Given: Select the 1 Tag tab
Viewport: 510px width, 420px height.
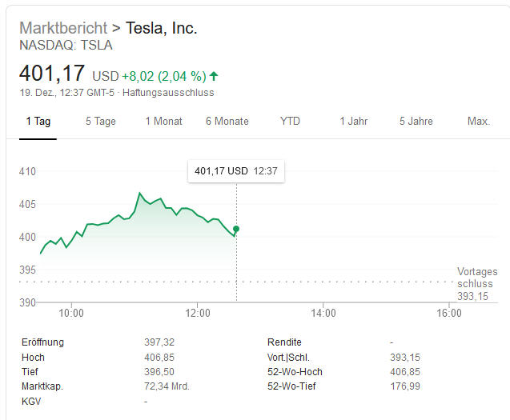Looking at the screenshot, I should click(38, 122).
